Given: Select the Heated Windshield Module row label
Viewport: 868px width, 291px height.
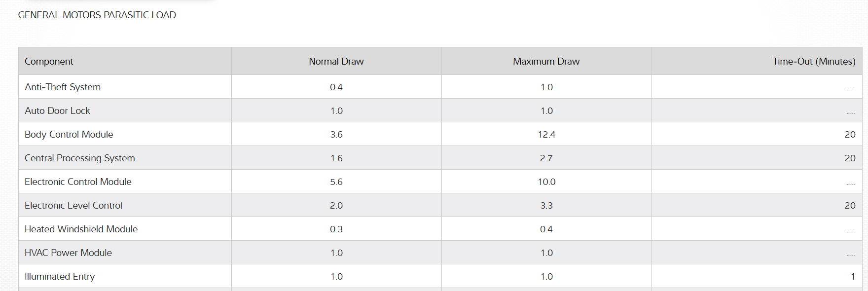Looking at the screenshot, I should click(81, 229).
